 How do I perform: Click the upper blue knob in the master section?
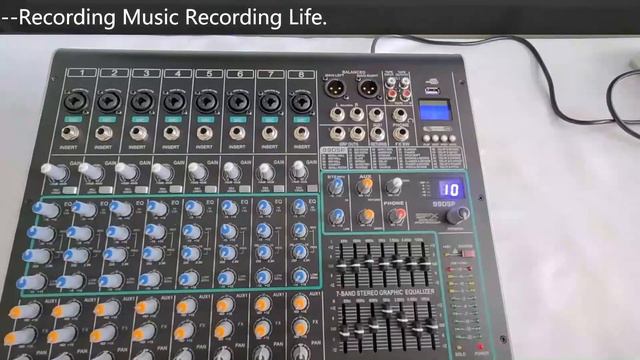(336, 187)
